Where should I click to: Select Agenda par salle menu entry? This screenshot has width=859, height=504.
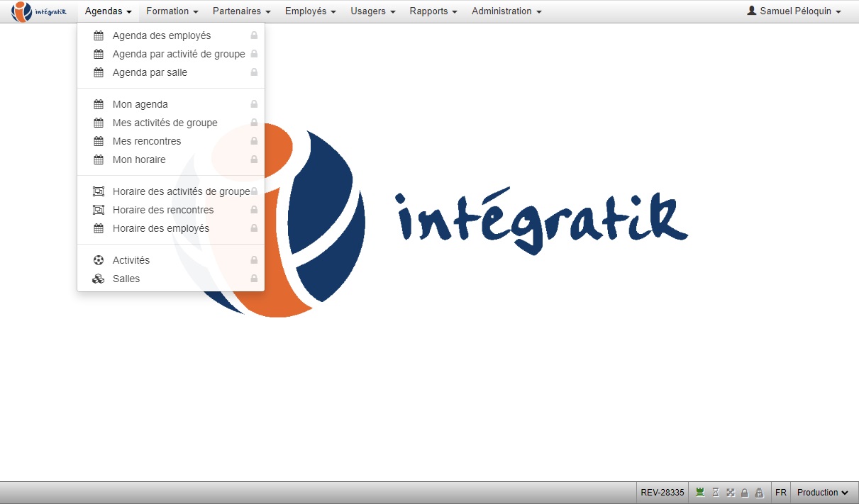(x=150, y=72)
